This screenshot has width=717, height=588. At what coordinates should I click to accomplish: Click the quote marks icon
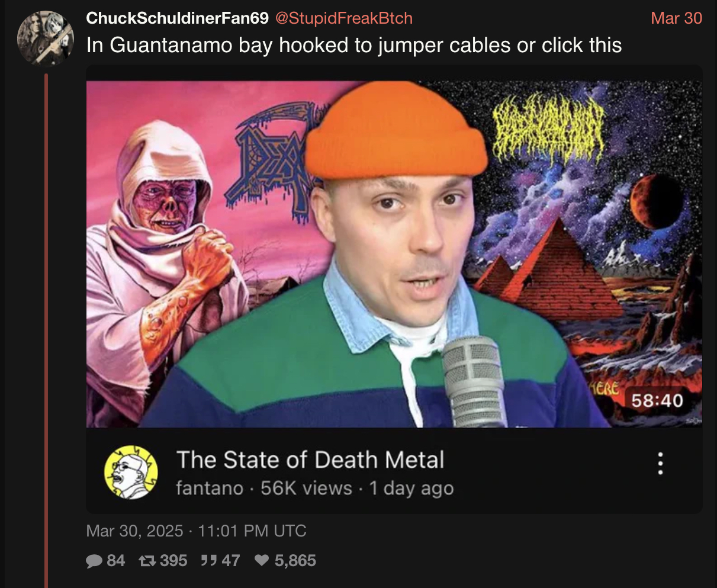click(208, 561)
